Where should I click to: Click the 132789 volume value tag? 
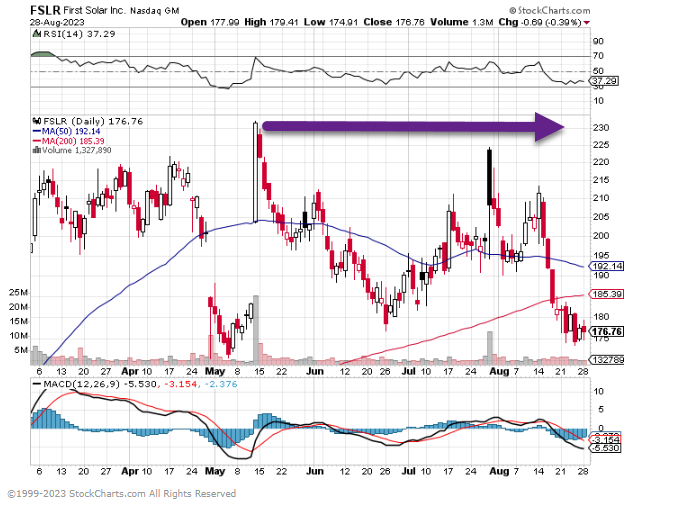tap(606, 360)
